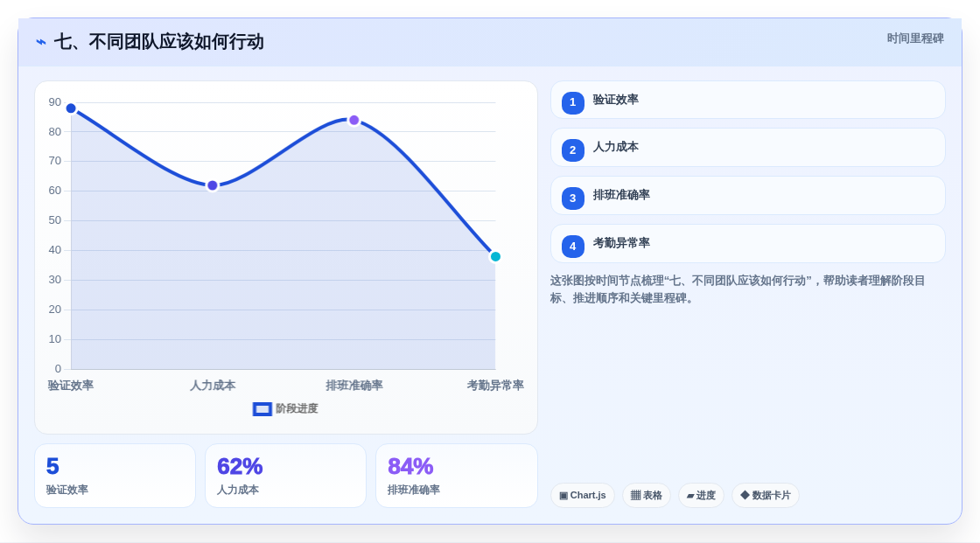Select the 考勤异常率 milestone list item
This screenshot has width=980, height=543.
tap(747, 244)
